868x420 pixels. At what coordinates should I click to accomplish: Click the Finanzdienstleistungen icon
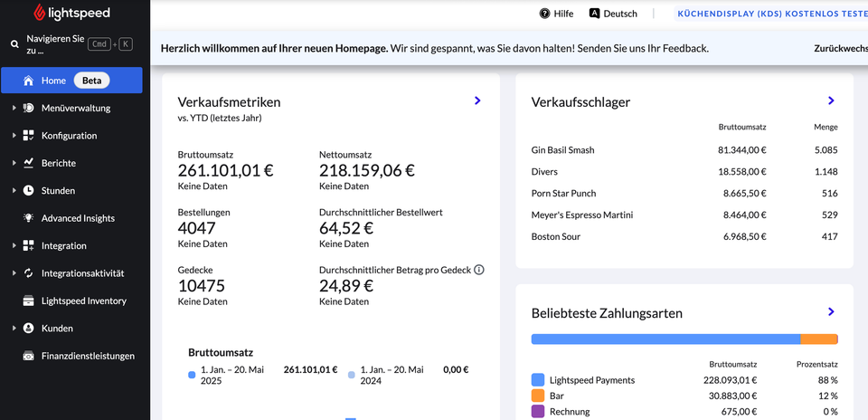(29, 356)
